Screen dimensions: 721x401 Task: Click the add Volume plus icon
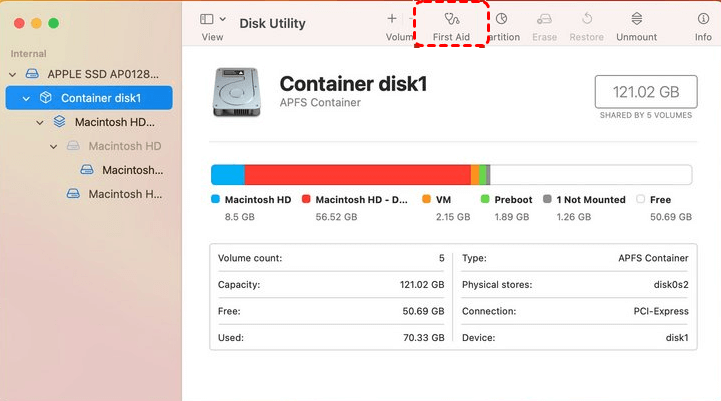pos(392,19)
